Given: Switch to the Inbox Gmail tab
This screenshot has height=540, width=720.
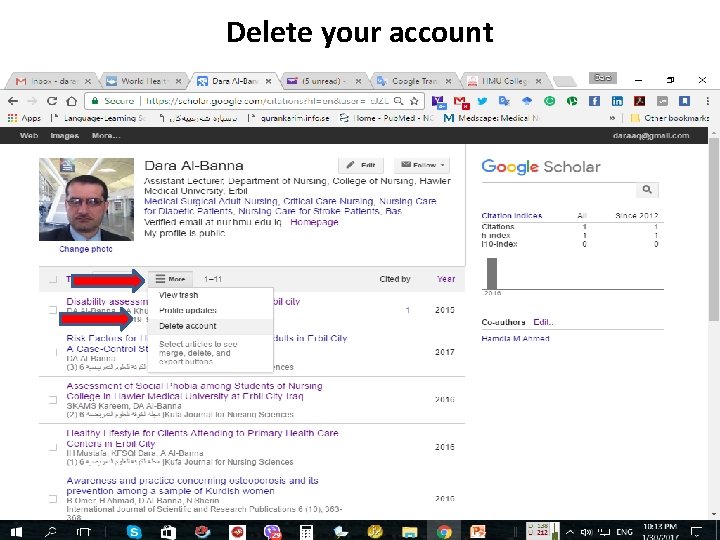Looking at the screenshot, I should 51,81.
